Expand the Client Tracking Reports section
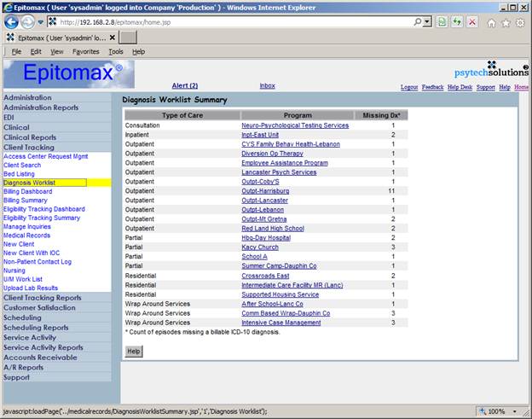Screen dimensions: 532x419 43,298
